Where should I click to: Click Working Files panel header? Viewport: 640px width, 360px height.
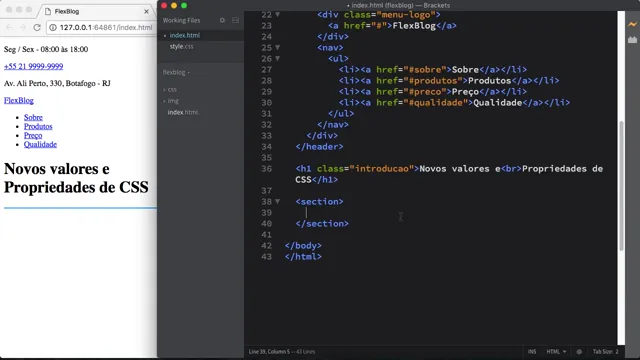pyautogui.click(x=182, y=20)
